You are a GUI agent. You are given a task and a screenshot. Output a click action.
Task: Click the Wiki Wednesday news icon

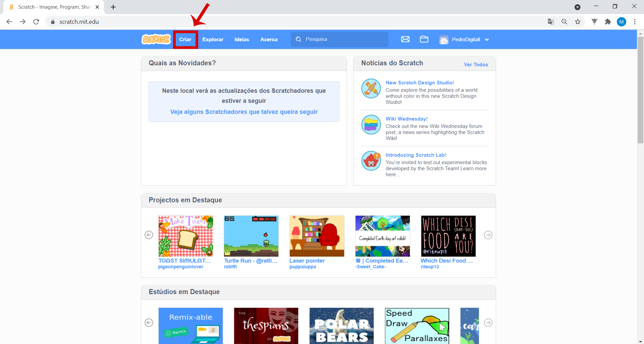(x=371, y=125)
